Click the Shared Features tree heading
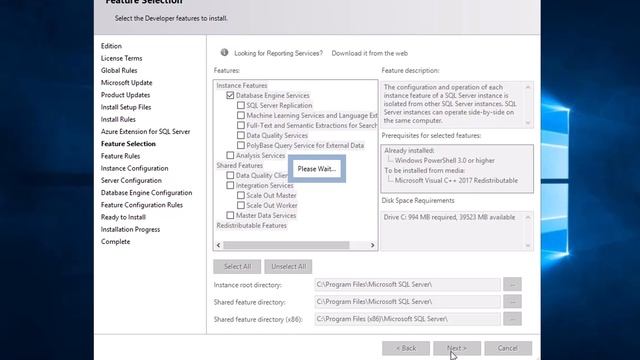Viewport: 640px width, 360px height. 240,165
